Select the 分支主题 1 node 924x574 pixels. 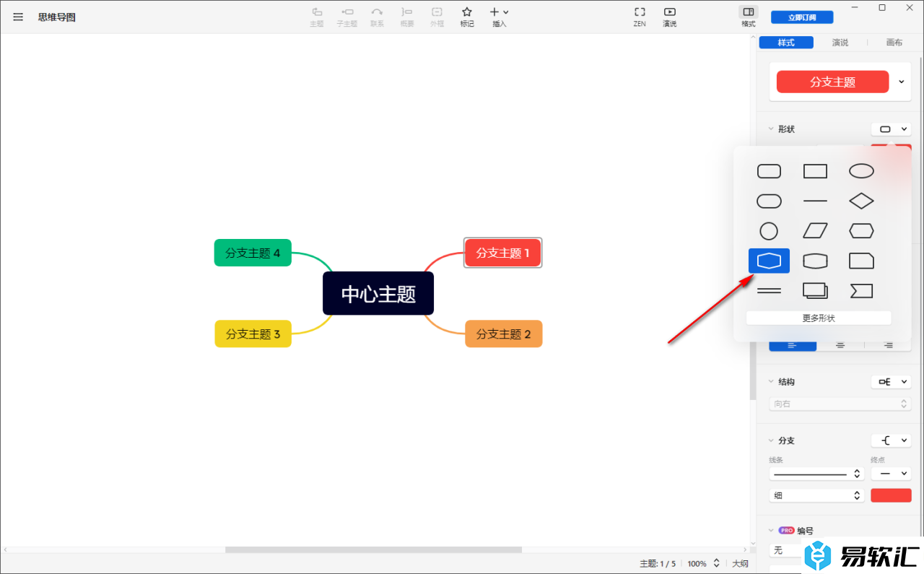tap(503, 253)
